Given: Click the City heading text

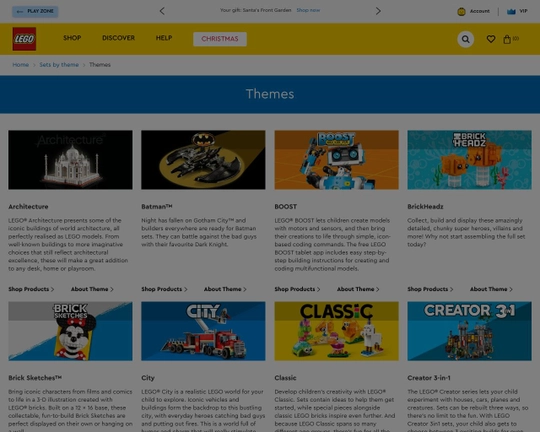Looking at the screenshot, I should coord(148,378).
